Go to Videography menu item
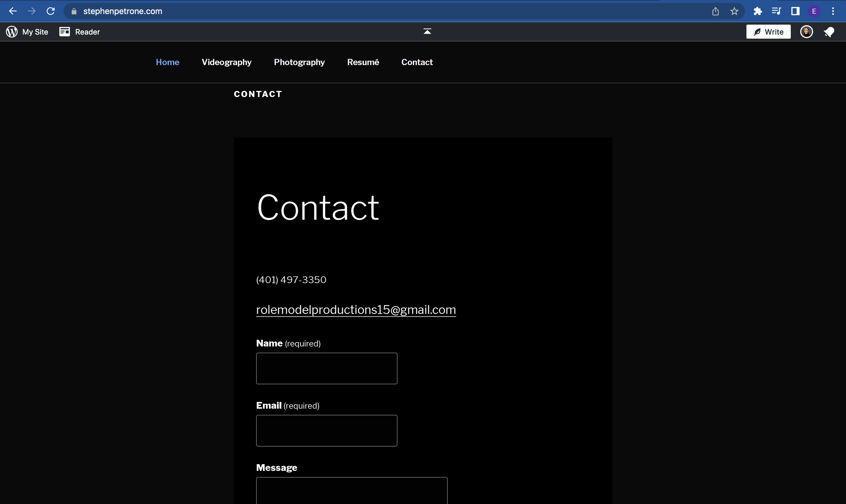 pos(226,62)
